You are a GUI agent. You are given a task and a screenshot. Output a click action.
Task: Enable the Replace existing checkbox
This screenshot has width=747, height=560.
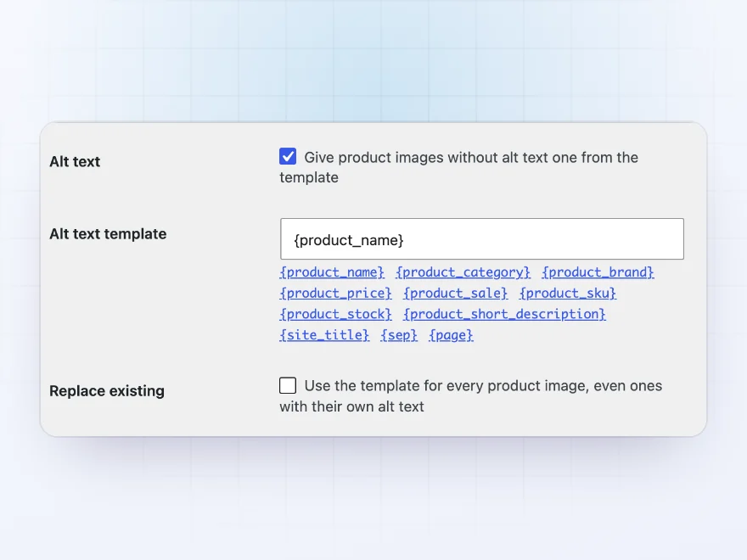[288, 385]
